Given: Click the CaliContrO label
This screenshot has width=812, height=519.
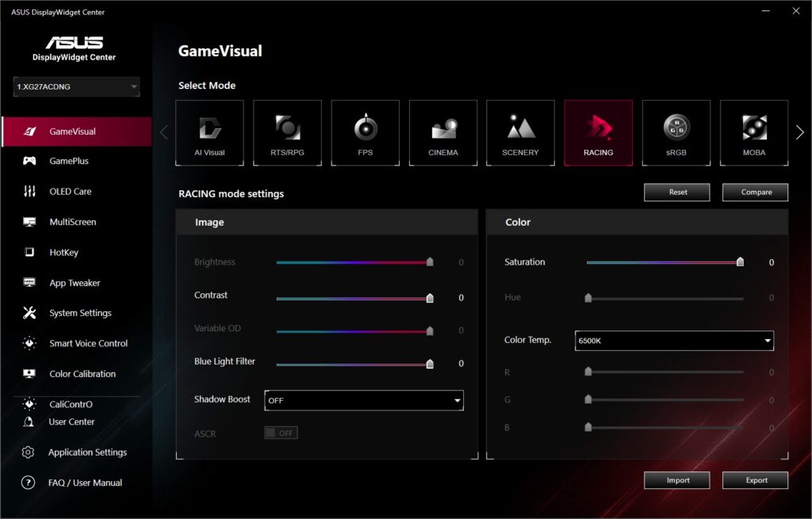Looking at the screenshot, I should [x=71, y=404].
